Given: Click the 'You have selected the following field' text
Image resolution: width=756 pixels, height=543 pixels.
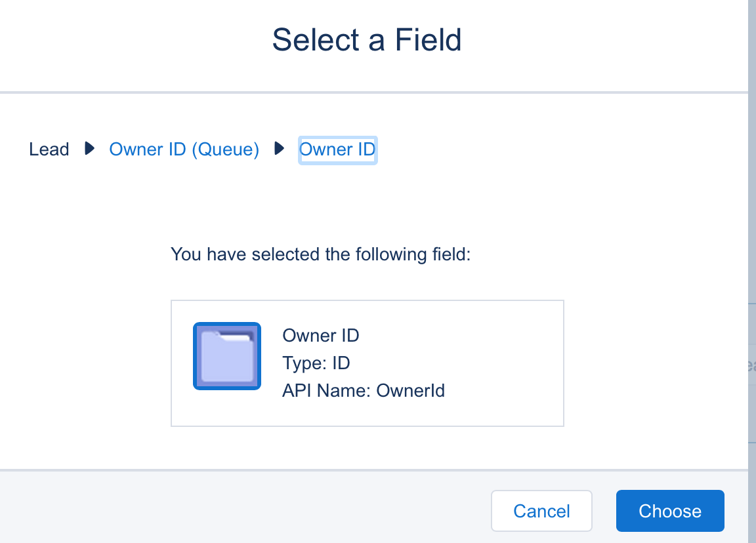Looking at the screenshot, I should [x=321, y=254].
